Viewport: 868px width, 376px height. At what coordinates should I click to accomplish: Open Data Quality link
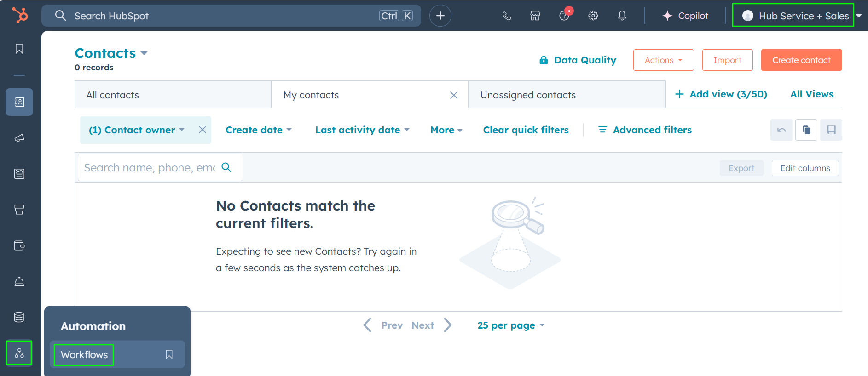coord(578,60)
